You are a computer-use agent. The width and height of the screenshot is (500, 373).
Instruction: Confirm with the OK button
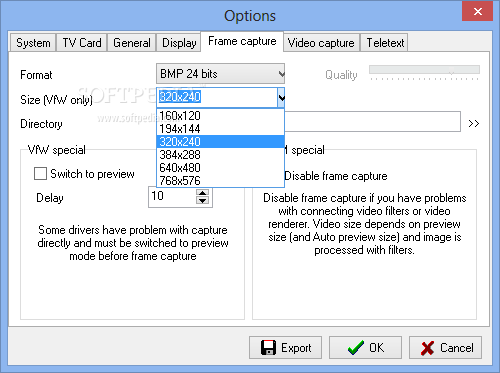point(365,348)
